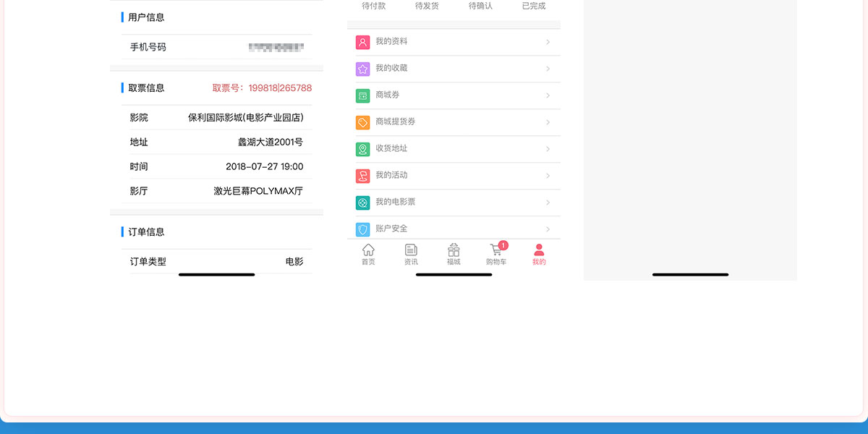
Task: Expand the 我的电影票 row chevron
Action: [548, 203]
